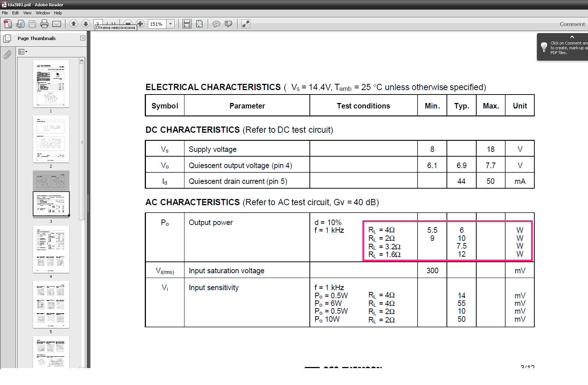Fit one full page to window
Viewport: 588px width, 385px height.
point(199,24)
